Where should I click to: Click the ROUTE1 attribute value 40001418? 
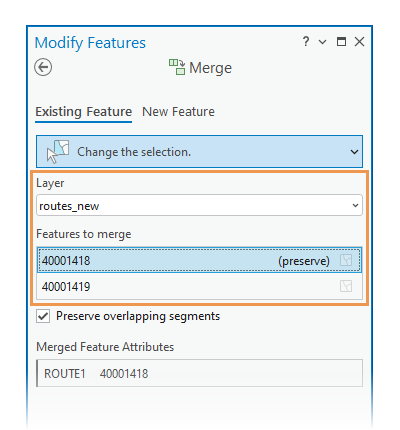pos(124,374)
